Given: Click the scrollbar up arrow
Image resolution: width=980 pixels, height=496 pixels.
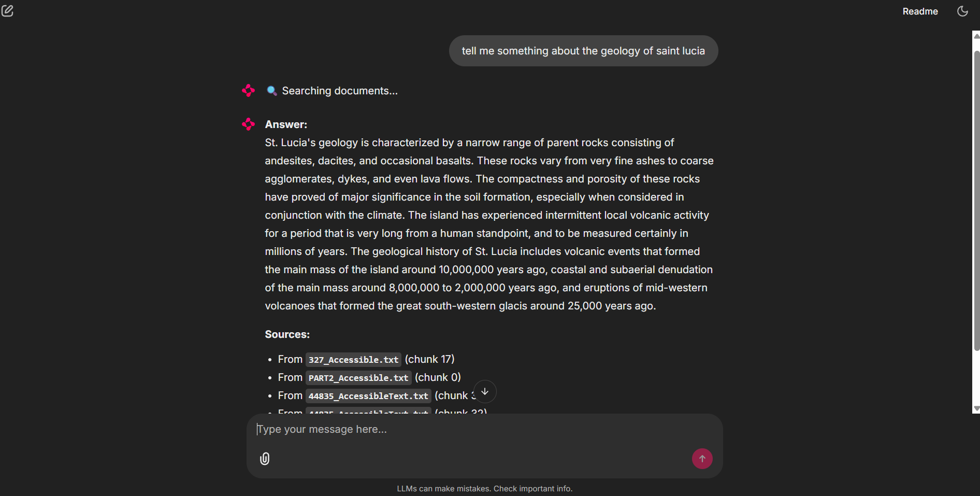Looking at the screenshot, I should pos(976,36).
